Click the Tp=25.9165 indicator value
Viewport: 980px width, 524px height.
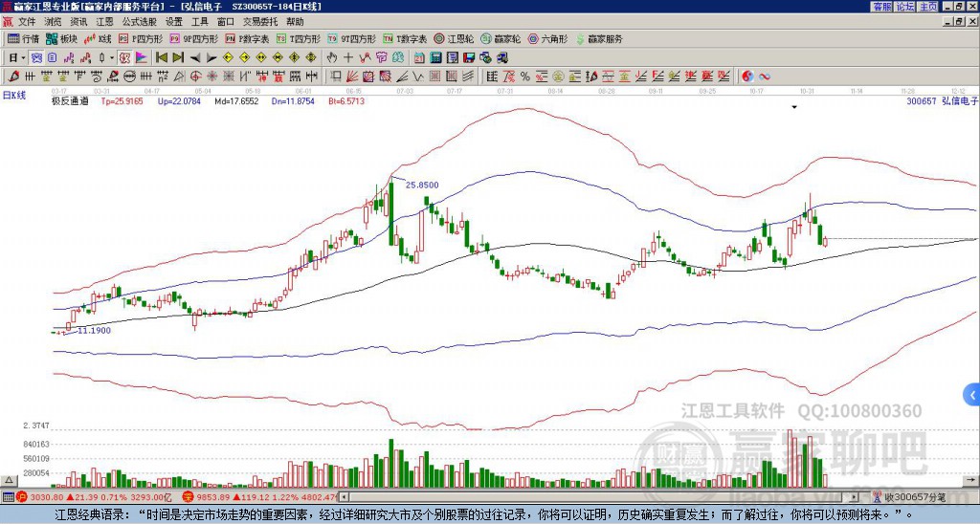click(122, 100)
